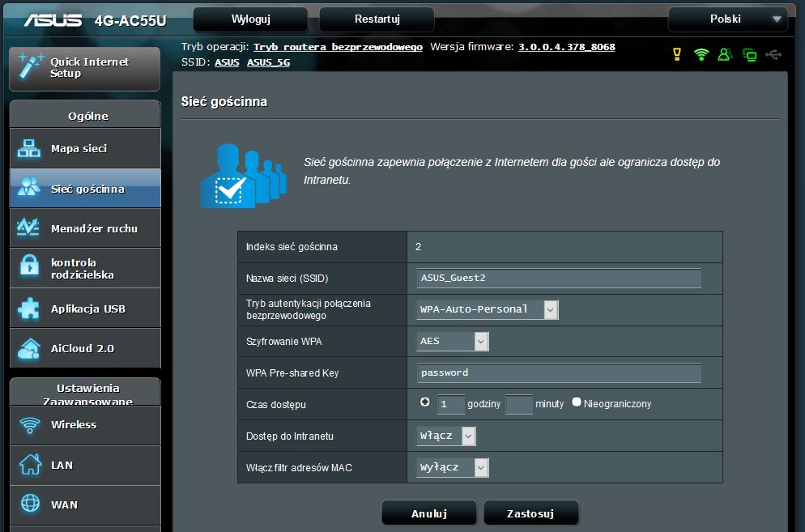Image resolution: width=805 pixels, height=532 pixels.
Task: Open the Polski language dropdown
Action: [727, 19]
